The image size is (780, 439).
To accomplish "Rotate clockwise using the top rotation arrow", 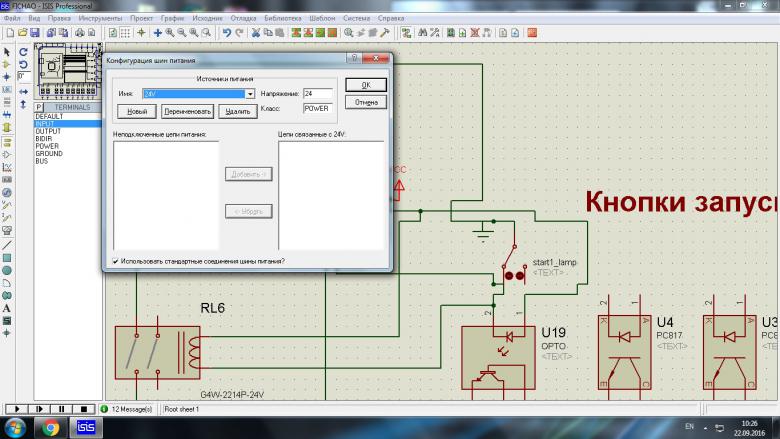I will 23,52.
